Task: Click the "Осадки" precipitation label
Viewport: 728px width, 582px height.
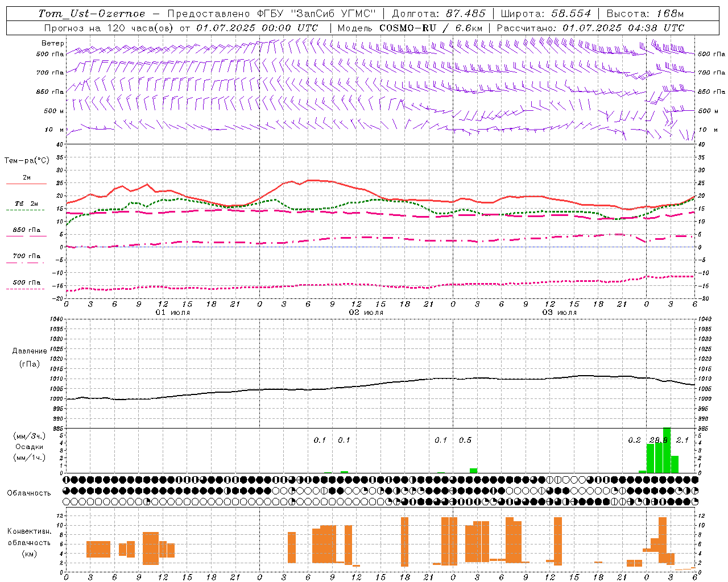Action: (x=30, y=447)
